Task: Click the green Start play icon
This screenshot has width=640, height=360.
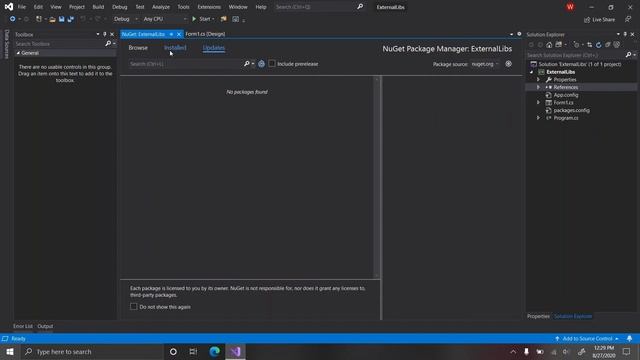Action: 194,19
